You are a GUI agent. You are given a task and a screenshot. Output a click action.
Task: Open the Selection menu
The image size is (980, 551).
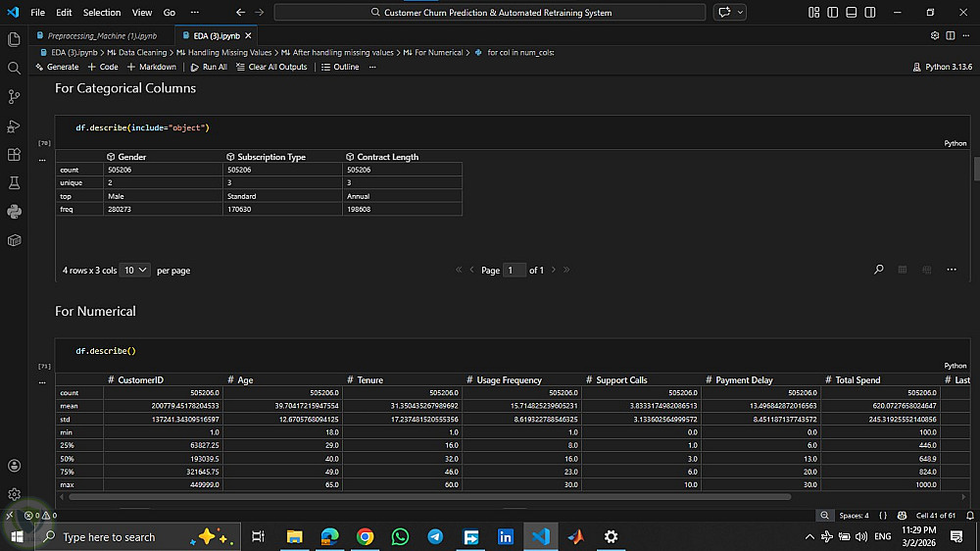tap(102, 13)
